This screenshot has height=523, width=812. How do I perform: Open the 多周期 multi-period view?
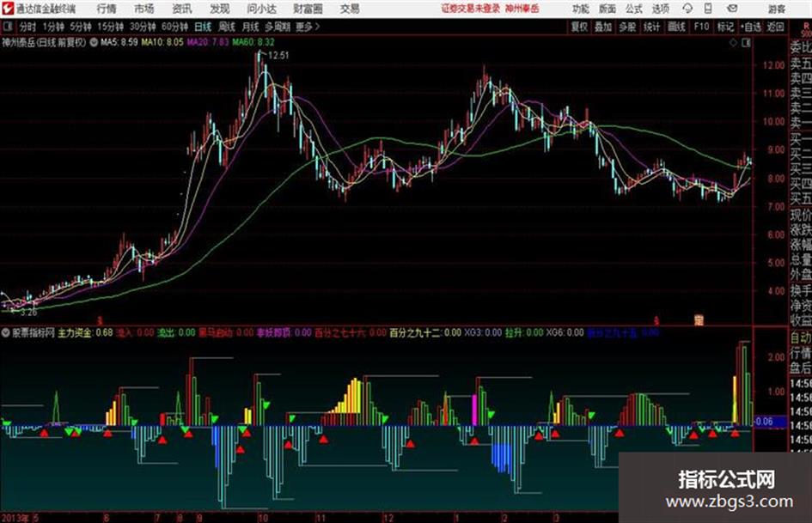click(x=278, y=27)
